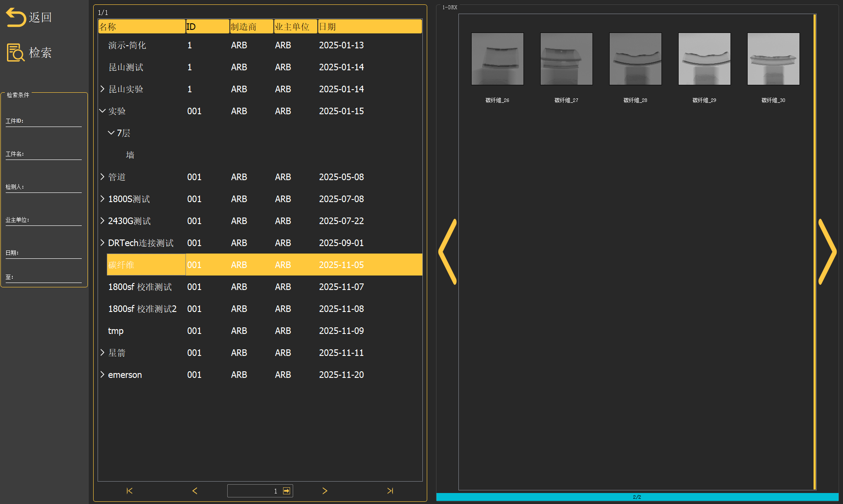The width and height of the screenshot is (843, 504).
Task: Go to first page of list
Action: [129, 491]
